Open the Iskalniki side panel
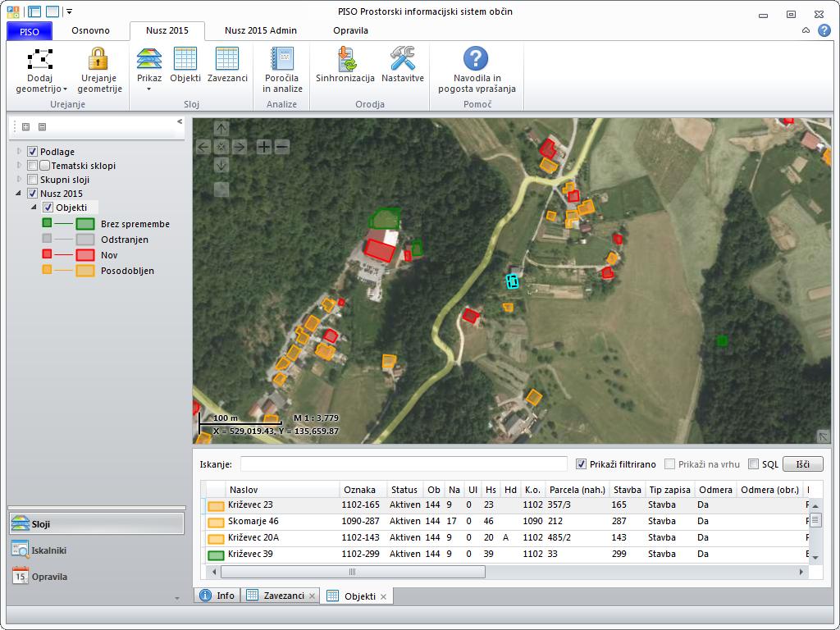Screen dimensions: 840x630 point(49,550)
